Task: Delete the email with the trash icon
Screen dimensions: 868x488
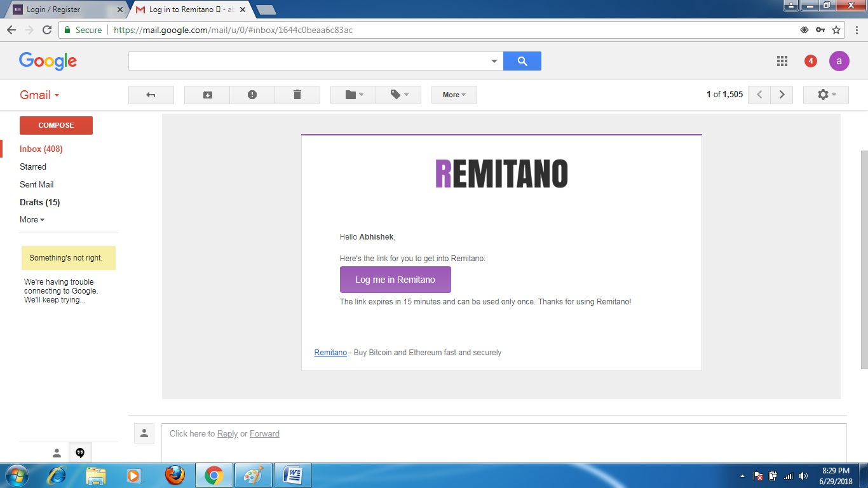Action: click(x=297, y=95)
